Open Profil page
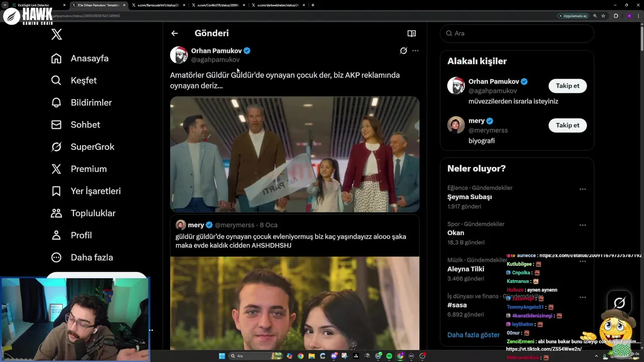644x362 pixels. click(x=71, y=235)
